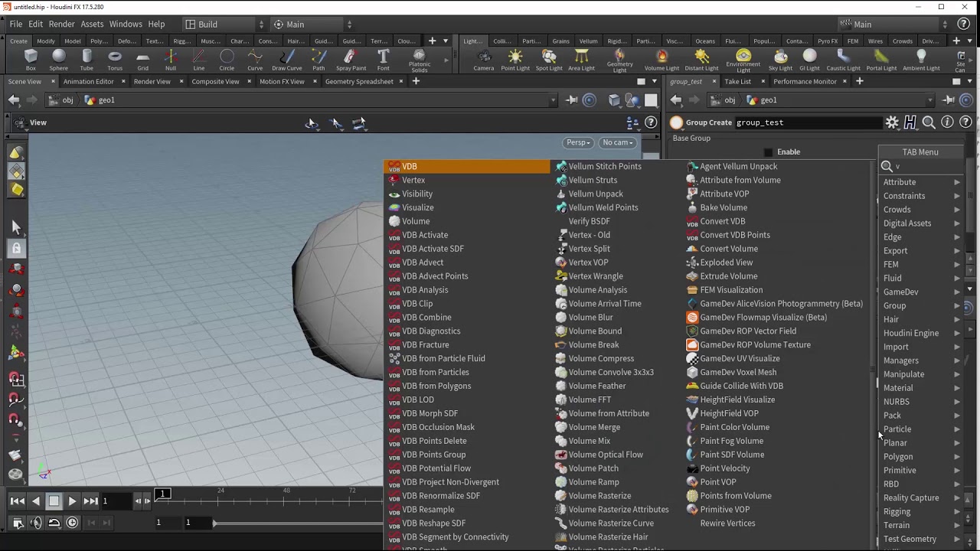980x551 pixels.
Task: Toggle the Enable checkbox in Base Group
Action: (x=769, y=152)
